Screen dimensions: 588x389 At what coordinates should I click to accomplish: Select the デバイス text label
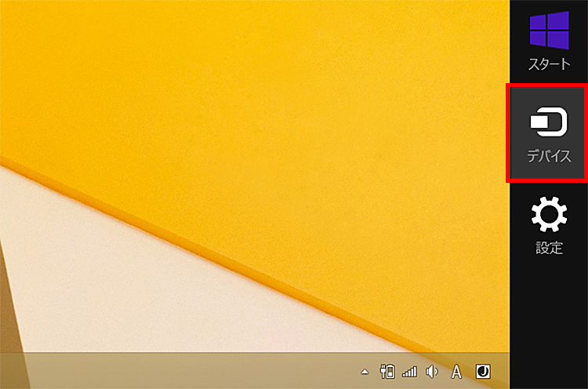coord(549,156)
